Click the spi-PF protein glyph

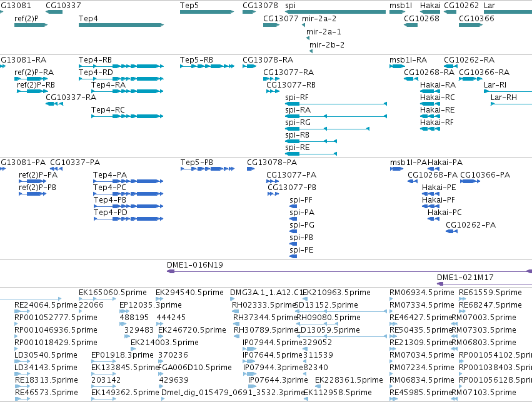(293, 206)
